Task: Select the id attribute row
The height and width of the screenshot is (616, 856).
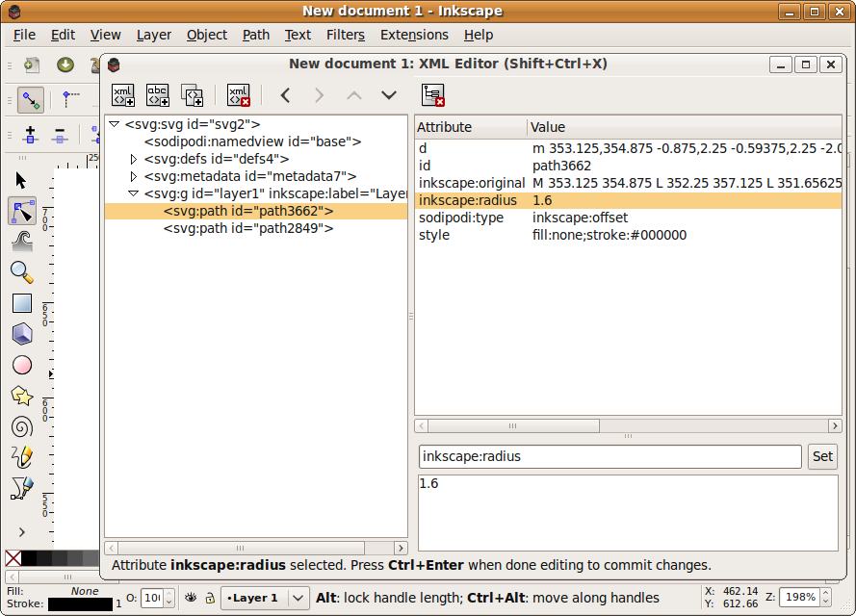Action: click(629, 166)
